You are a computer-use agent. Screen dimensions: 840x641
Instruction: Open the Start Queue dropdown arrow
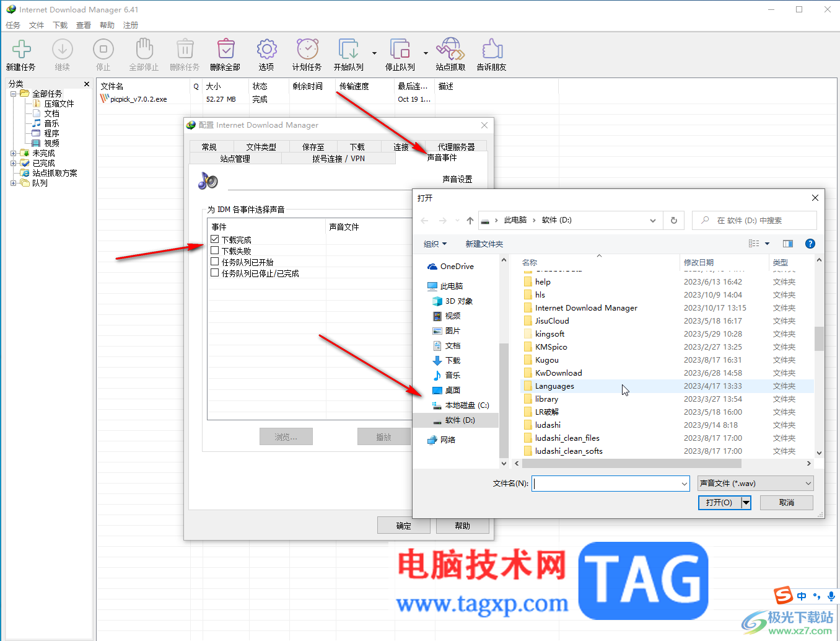click(x=374, y=53)
